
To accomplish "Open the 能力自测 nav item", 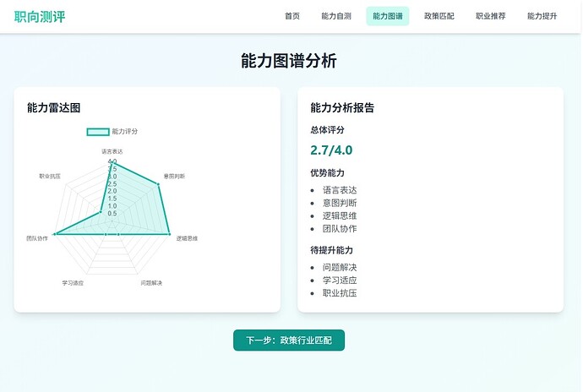I will point(336,16).
